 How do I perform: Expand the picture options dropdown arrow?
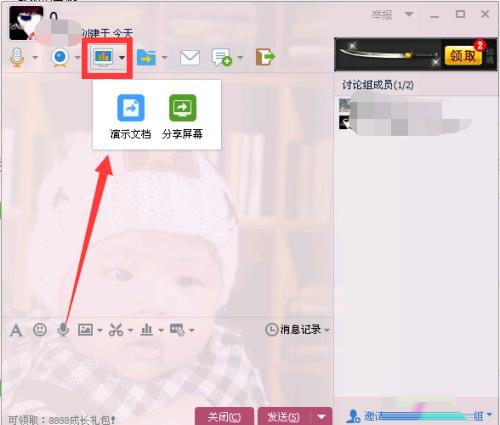pos(100,330)
